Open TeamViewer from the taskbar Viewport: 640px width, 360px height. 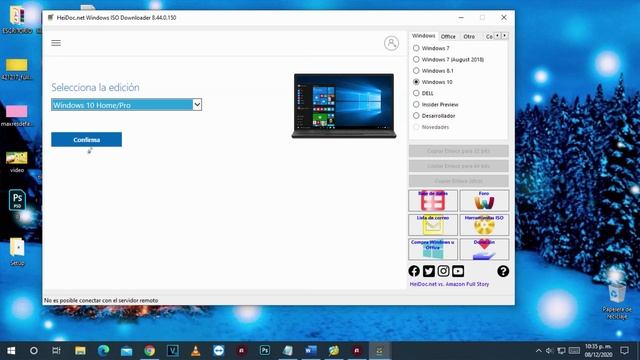click(x=219, y=351)
